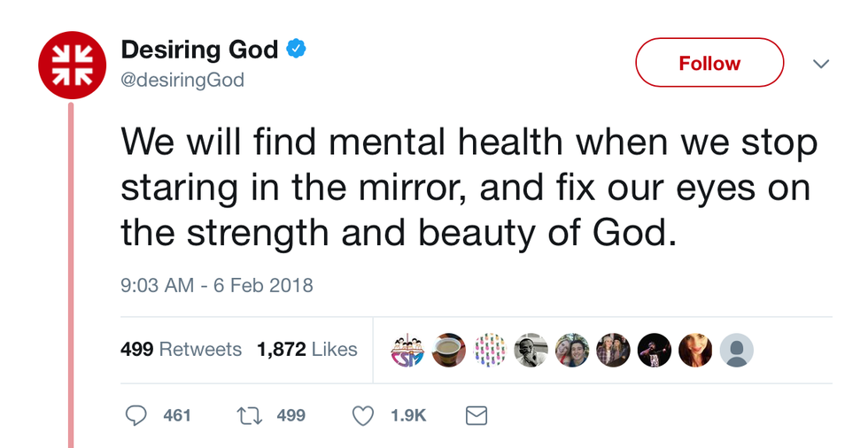Select the coffee cup liker avatar
The height and width of the screenshot is (448, 868).
click(x=449, y=351)
